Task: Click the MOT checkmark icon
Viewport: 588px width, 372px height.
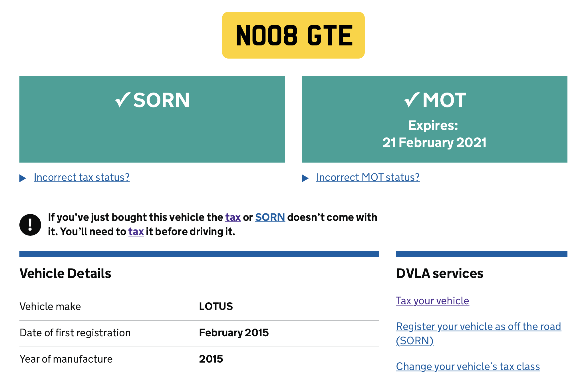Action: click(412, 100)
